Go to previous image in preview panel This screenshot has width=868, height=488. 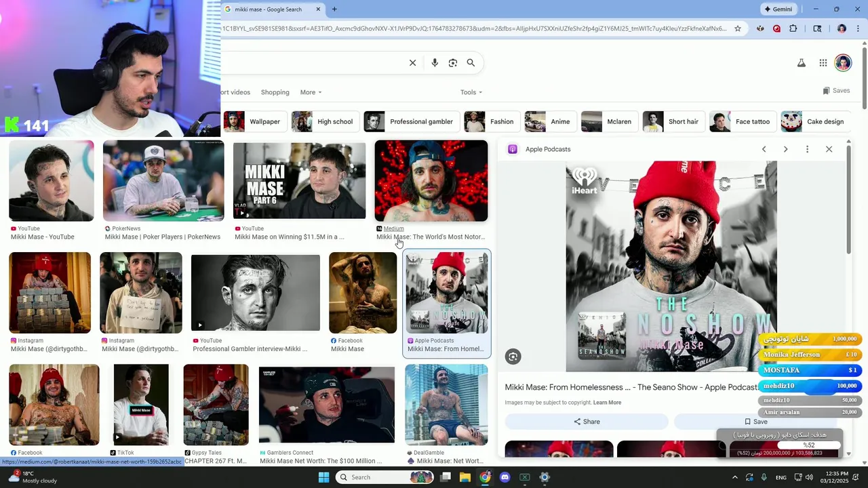(764, 149)
